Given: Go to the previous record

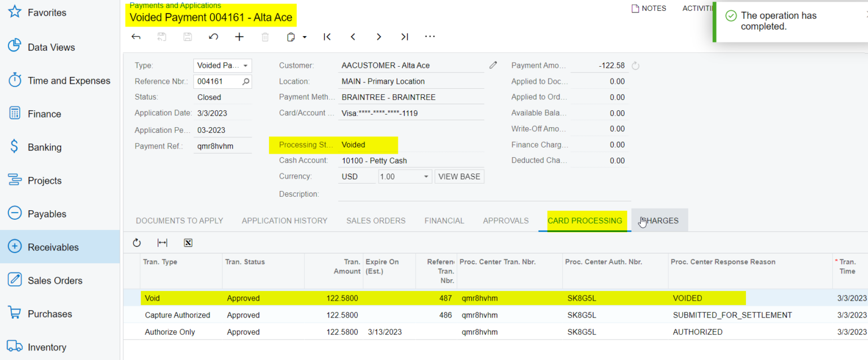Looking at the screenshot, I should [353, 37].
